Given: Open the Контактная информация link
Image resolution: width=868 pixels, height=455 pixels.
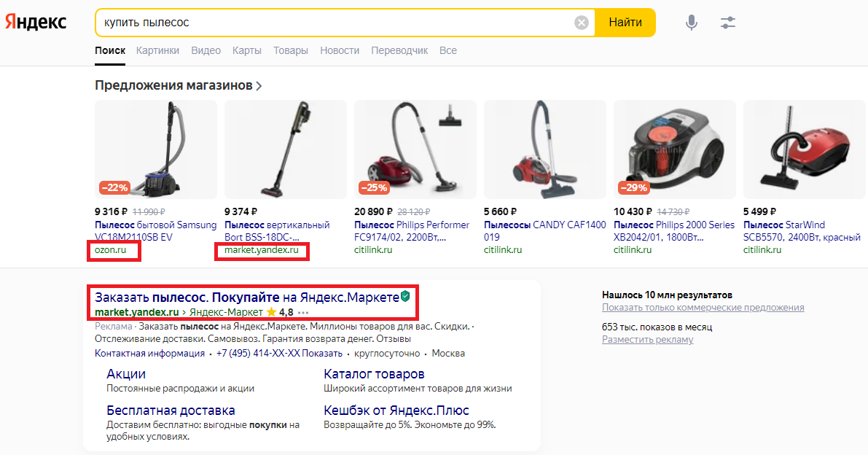Looking at the screenshot, I should (149, 353).
